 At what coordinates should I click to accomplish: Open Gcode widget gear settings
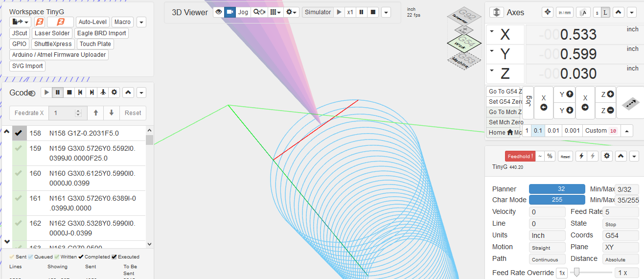[114, 92]
